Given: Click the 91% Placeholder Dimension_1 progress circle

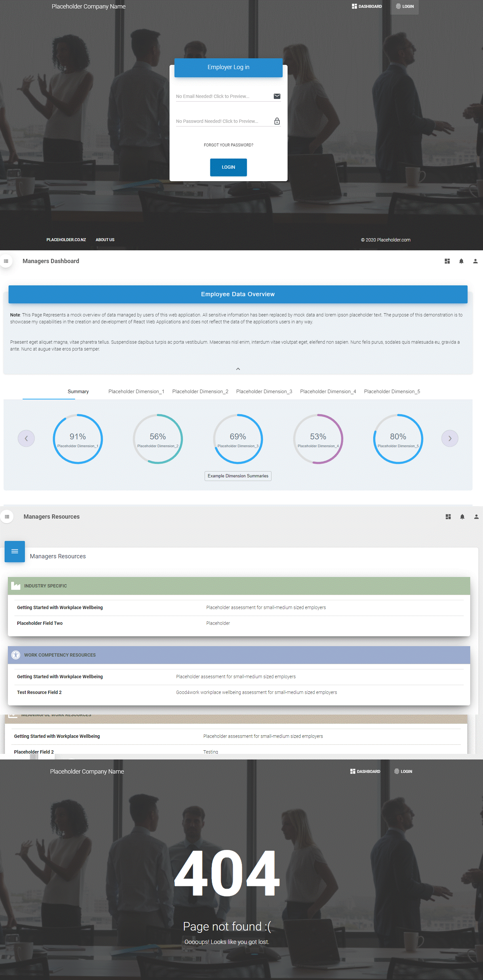Looking at the screenshot, I should [x=78, y=439].
